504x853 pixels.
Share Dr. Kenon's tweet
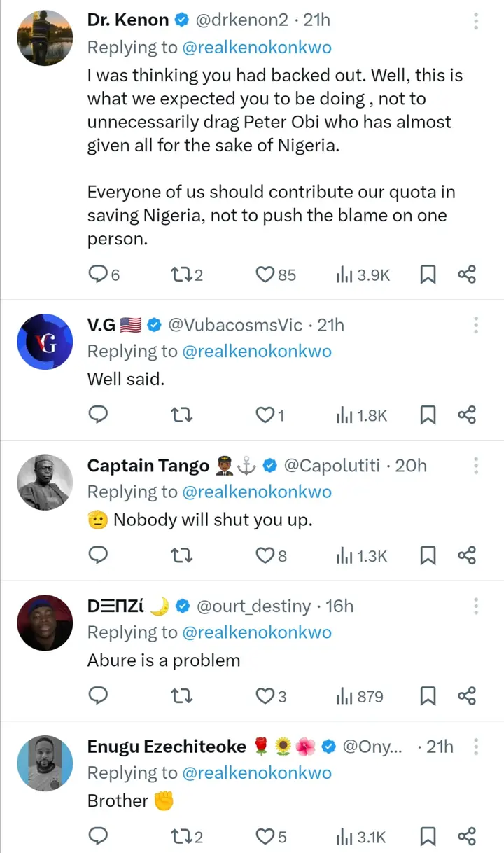(x=467, y=275)
